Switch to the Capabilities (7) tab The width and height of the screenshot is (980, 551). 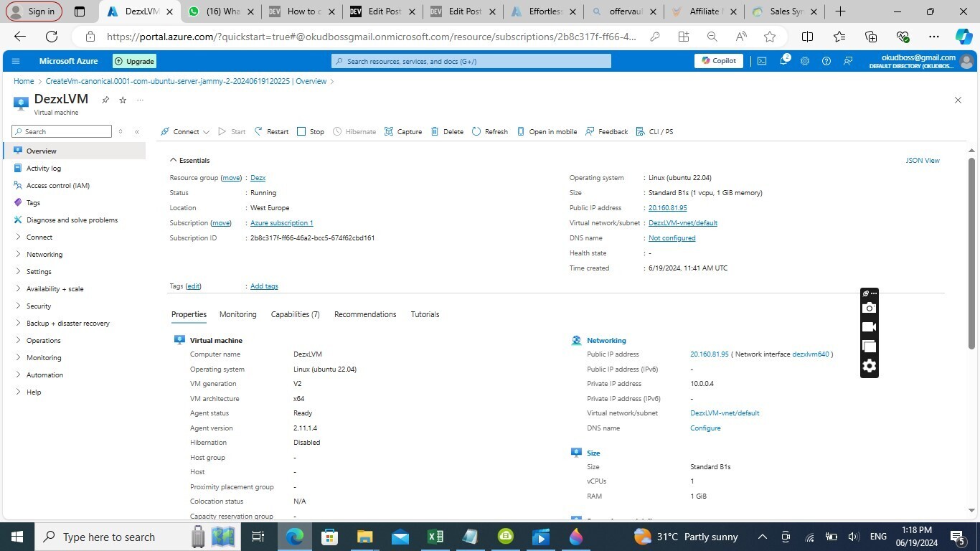click(x=295, y=314)
